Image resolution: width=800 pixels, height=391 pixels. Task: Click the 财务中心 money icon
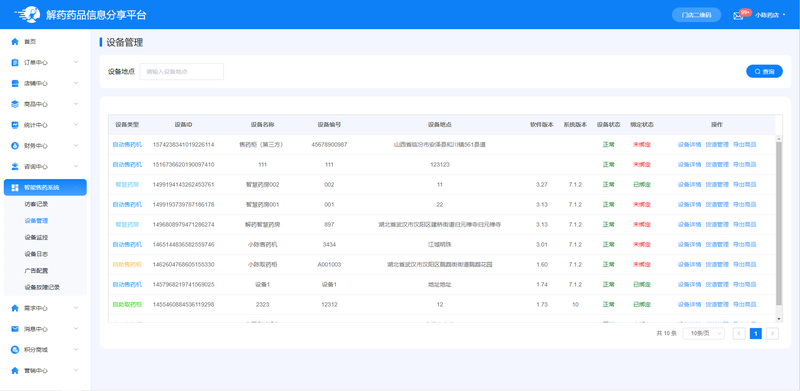point(15,146)
